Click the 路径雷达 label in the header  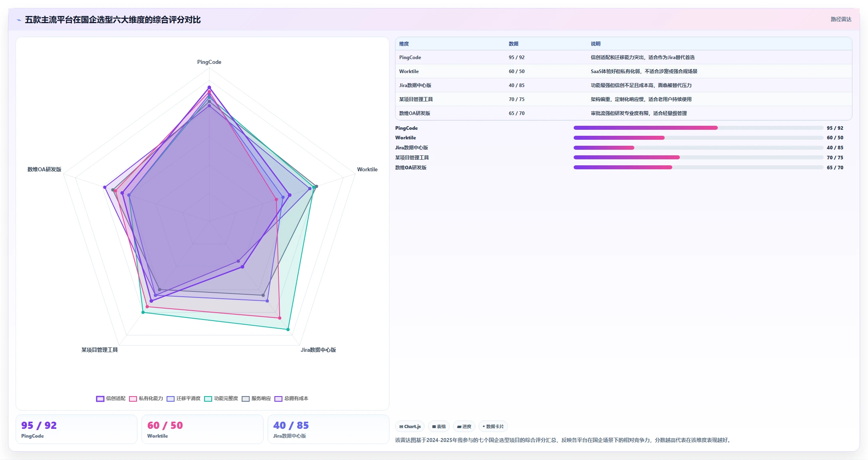[841, 19]
